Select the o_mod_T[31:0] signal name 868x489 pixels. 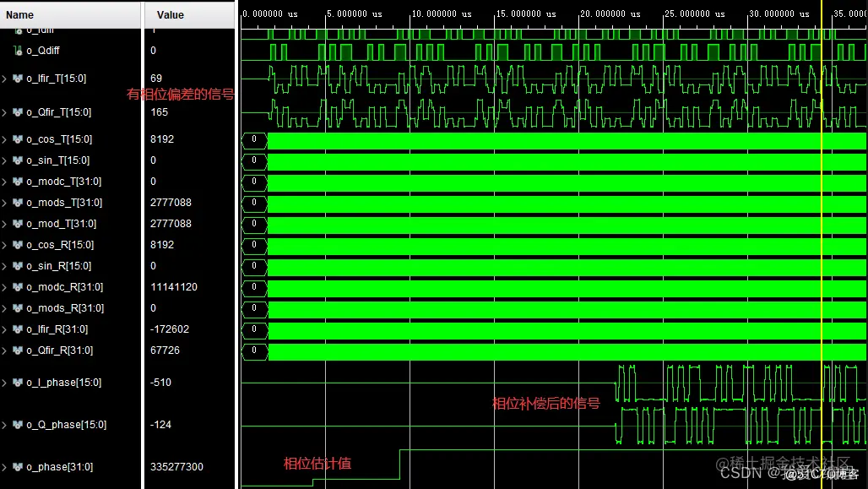61,224
